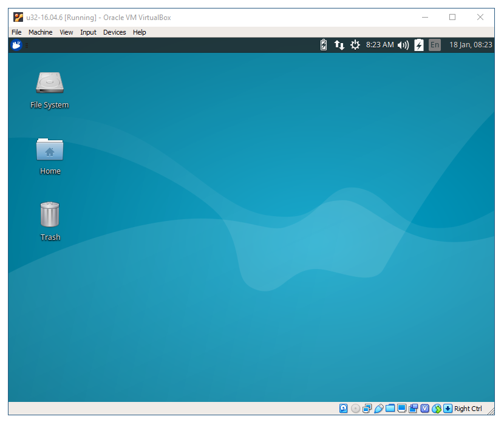The image size is (504, 425).
Task: Open the date panel showing 18 Jan
Action: click(x=471, y=45)
